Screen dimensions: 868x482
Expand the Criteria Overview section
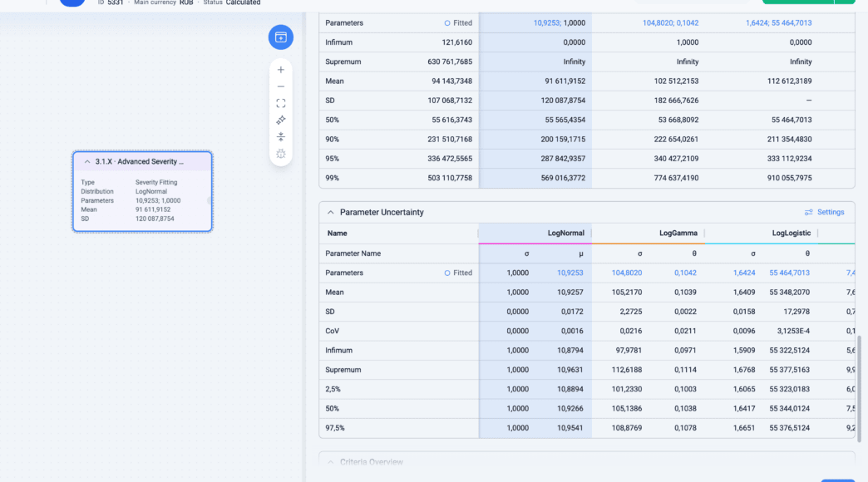(330, 462)
